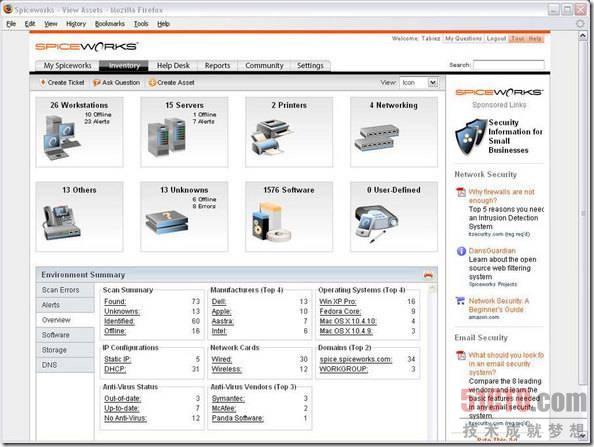Switch to the Inventory tab
594x447 pixels.
pyautogui.click(x=124, y=66)
